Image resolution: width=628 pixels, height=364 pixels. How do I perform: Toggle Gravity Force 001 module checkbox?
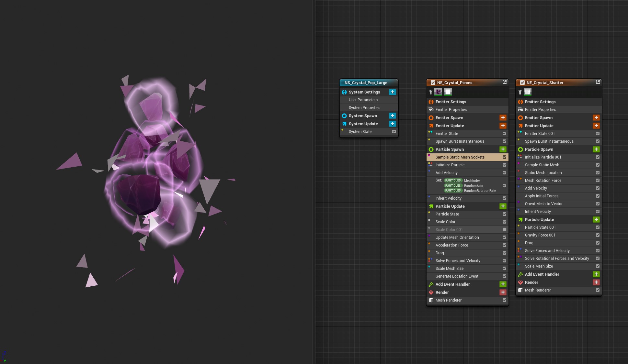pos(598,235)
